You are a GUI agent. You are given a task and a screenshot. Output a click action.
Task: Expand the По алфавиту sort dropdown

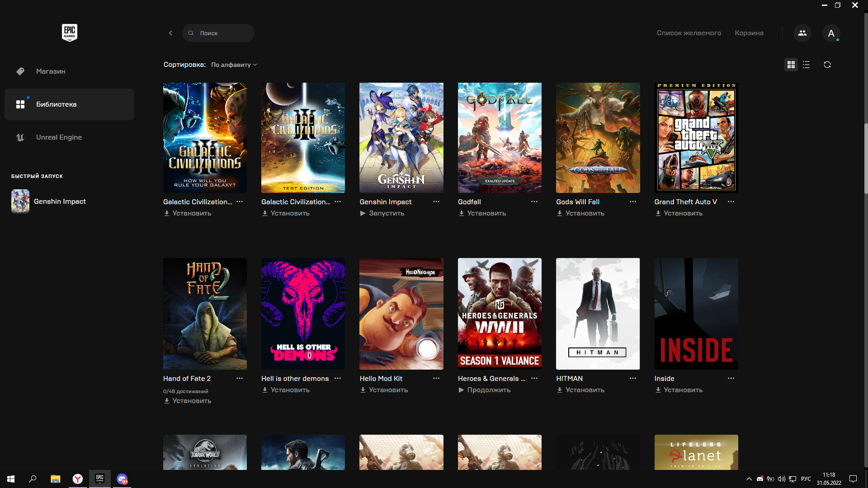click(x=234, y=65)
